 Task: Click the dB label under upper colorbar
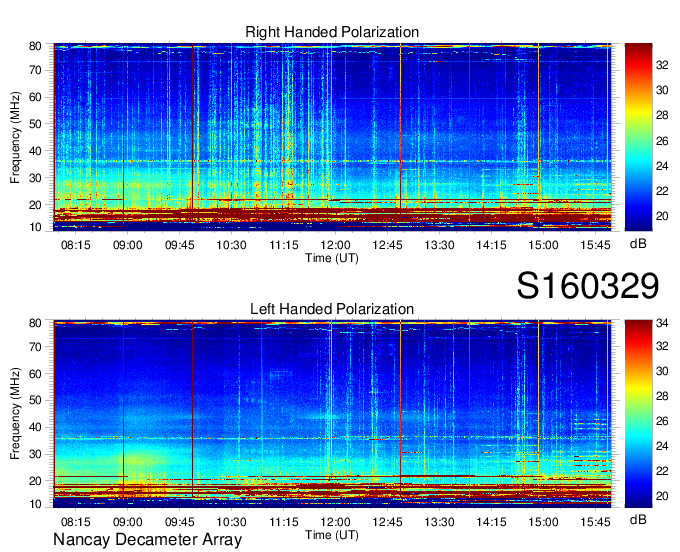click(638, 244)
